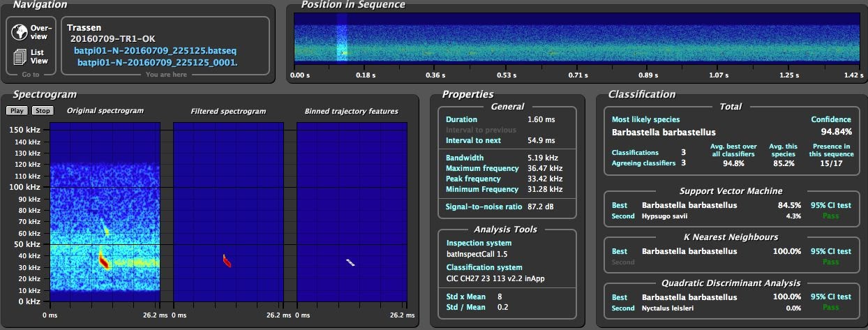Image resolution: width=868 pixels, height=330 pixels.
Task: Click the white trajectory in Binned features
Action: pyautogui.click(x=351, y=262)
